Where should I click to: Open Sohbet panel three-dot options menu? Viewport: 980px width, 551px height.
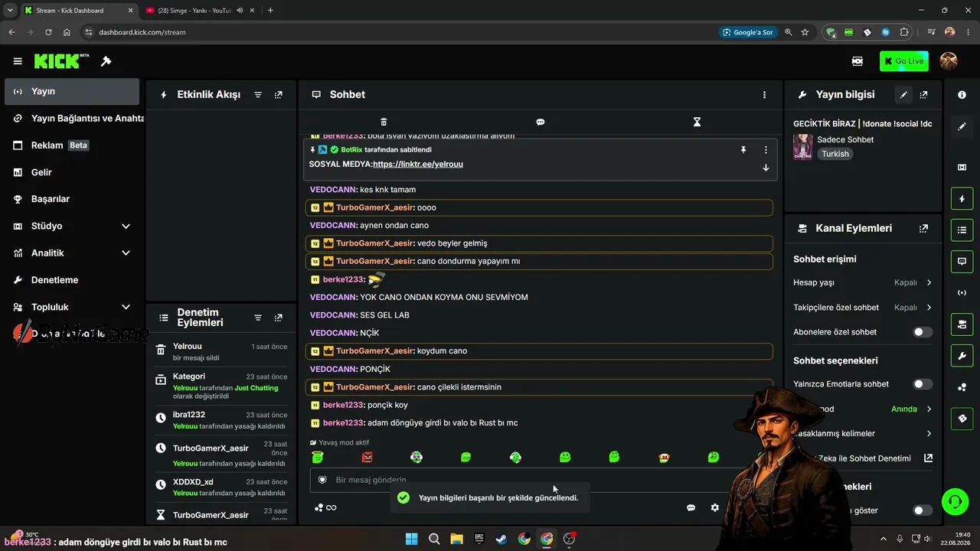click(764, 95)
